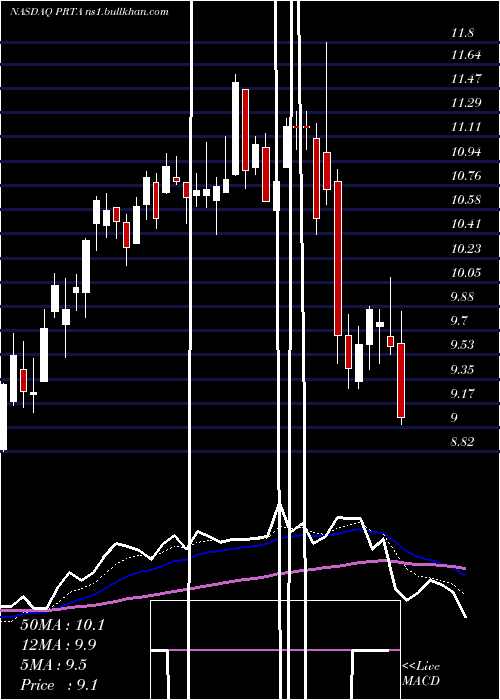500x700 pixels.
Task: Click the 11.11 price axis label
Action: tap(466, 127)
